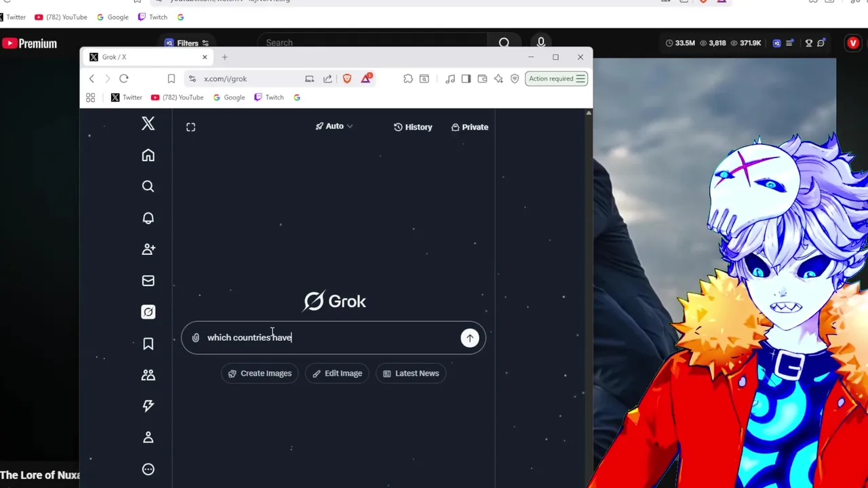Click the site settings icon beside the URL
868x488 pixels.
click(x=193, y=79)
